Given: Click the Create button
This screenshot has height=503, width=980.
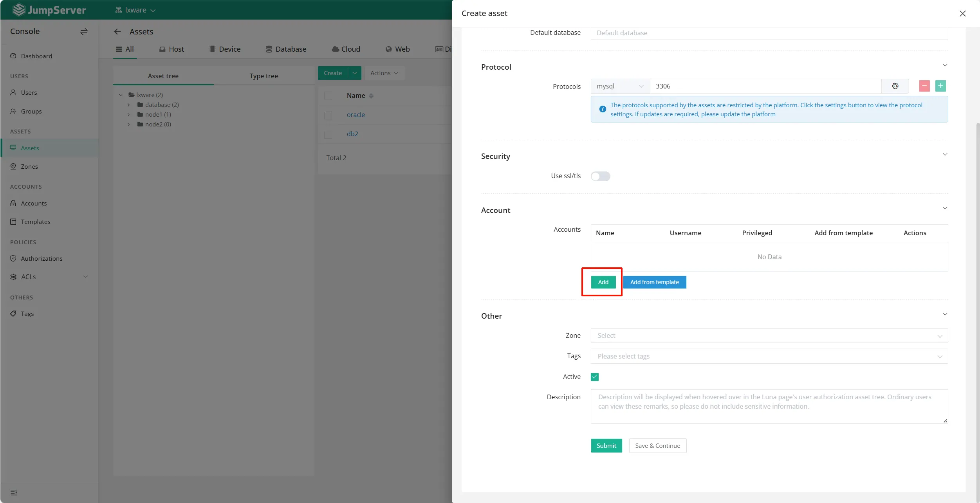Looking at the screenshot, I should 333,73.
